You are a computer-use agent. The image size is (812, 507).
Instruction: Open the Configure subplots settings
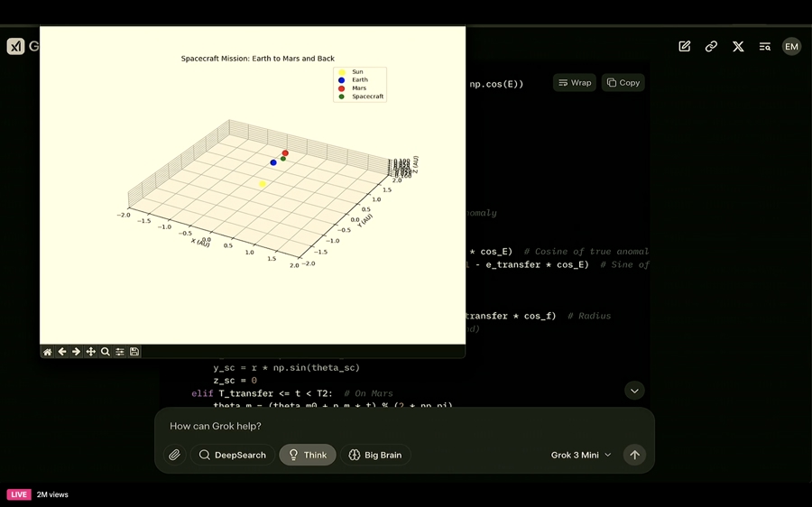pyautogui.click(x=120, y=352)
